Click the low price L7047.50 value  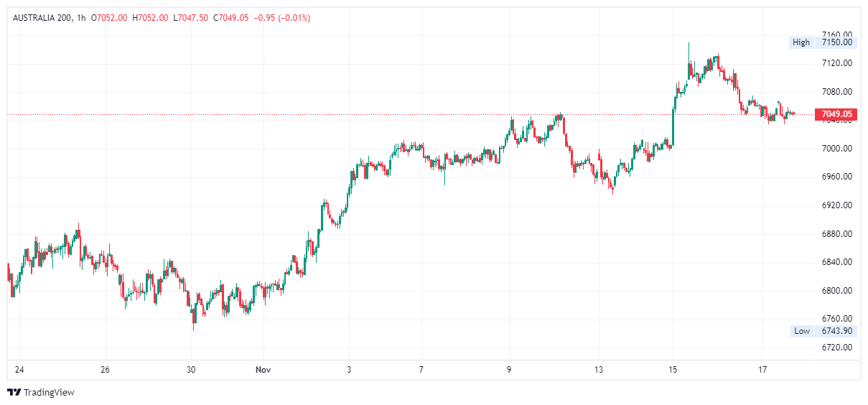[x=191, y=17]
